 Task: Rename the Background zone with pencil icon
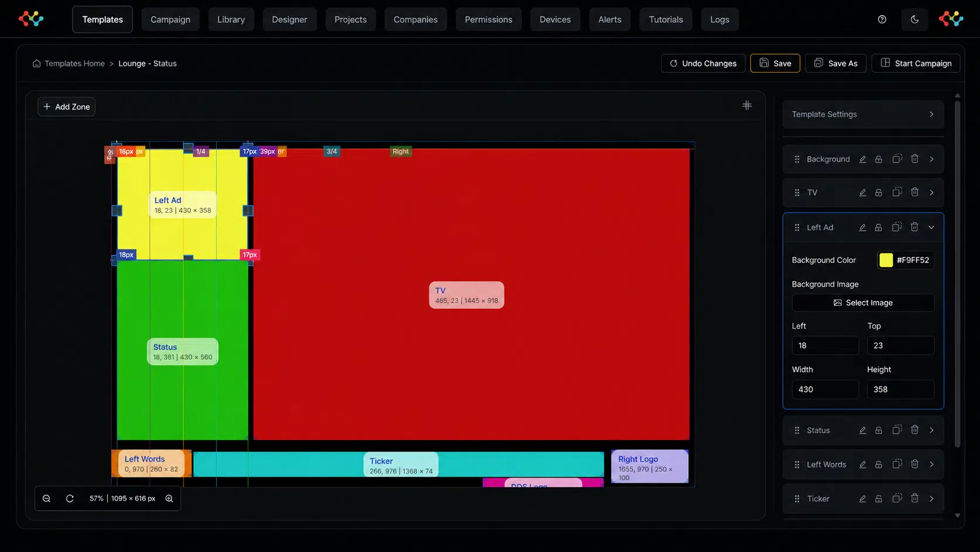tap(862, 159)
